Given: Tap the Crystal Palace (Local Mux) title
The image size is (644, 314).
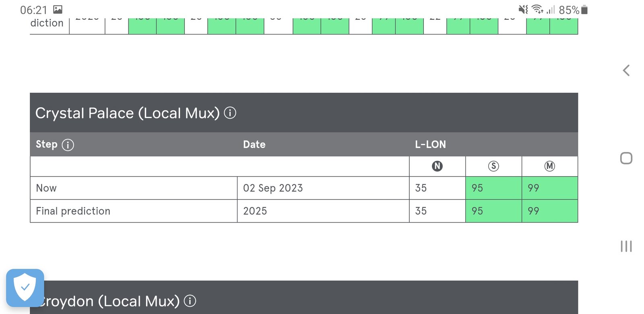Looking at the screenshot, I should pos(127,113).
